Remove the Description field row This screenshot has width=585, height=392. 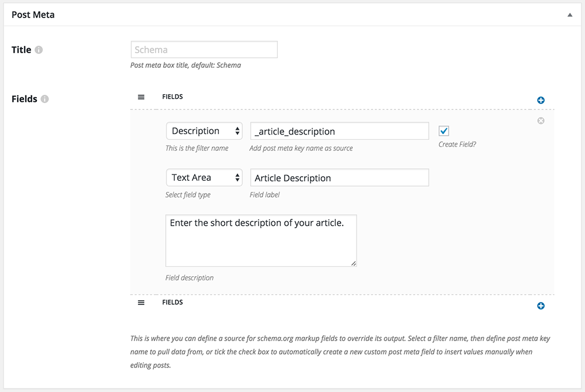click(x=541, y=121)
